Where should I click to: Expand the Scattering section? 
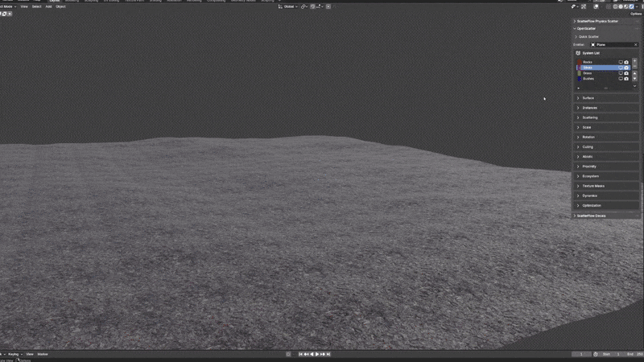(x=606, y=117)
